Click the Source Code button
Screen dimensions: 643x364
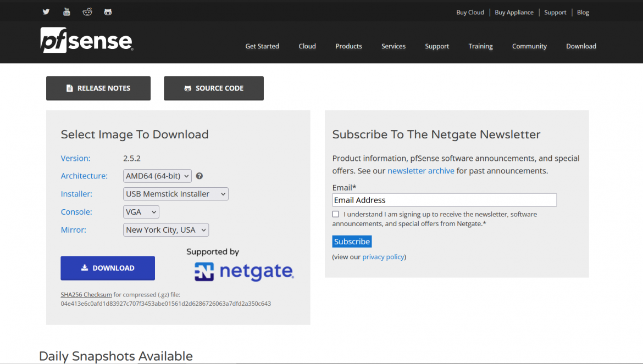pos(214,88)
